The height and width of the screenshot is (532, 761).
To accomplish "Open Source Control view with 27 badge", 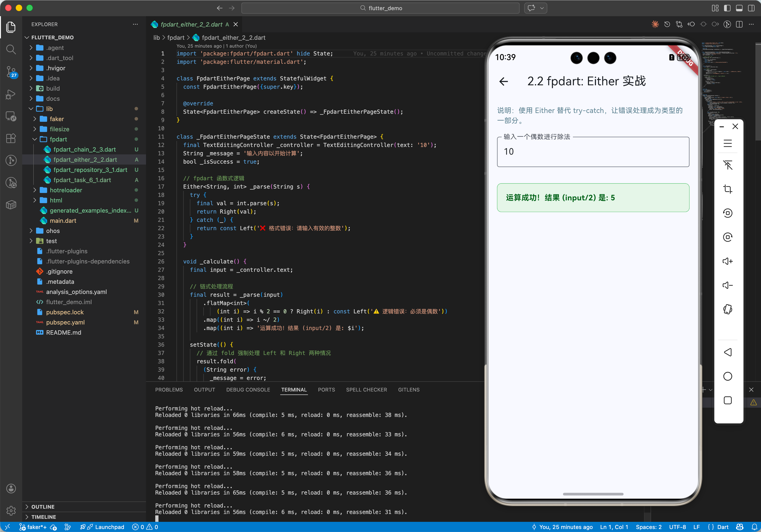I will (11, 71).
